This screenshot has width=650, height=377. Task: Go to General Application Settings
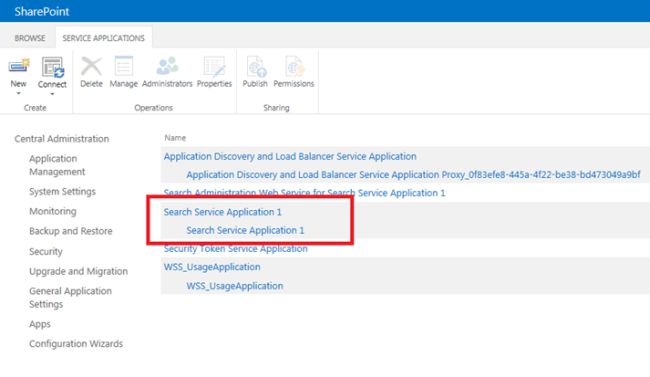tap(70, 297)
